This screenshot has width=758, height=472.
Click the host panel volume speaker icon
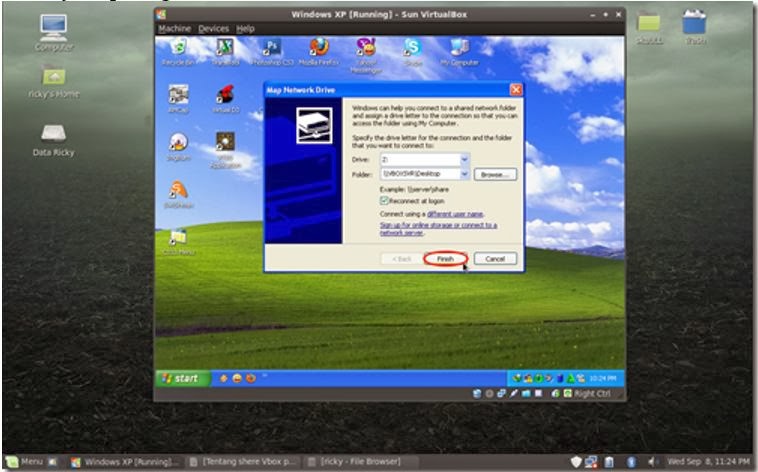click(653, 462)
